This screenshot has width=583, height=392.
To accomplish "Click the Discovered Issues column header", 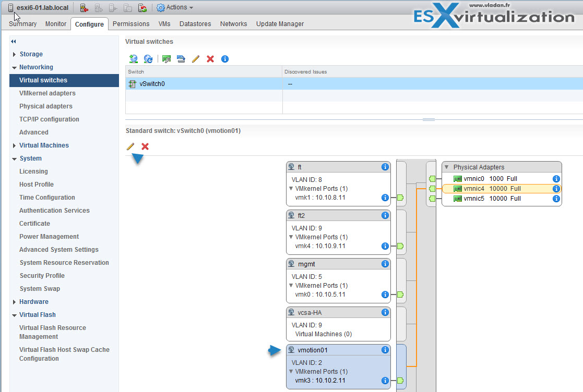I will 432,71.
